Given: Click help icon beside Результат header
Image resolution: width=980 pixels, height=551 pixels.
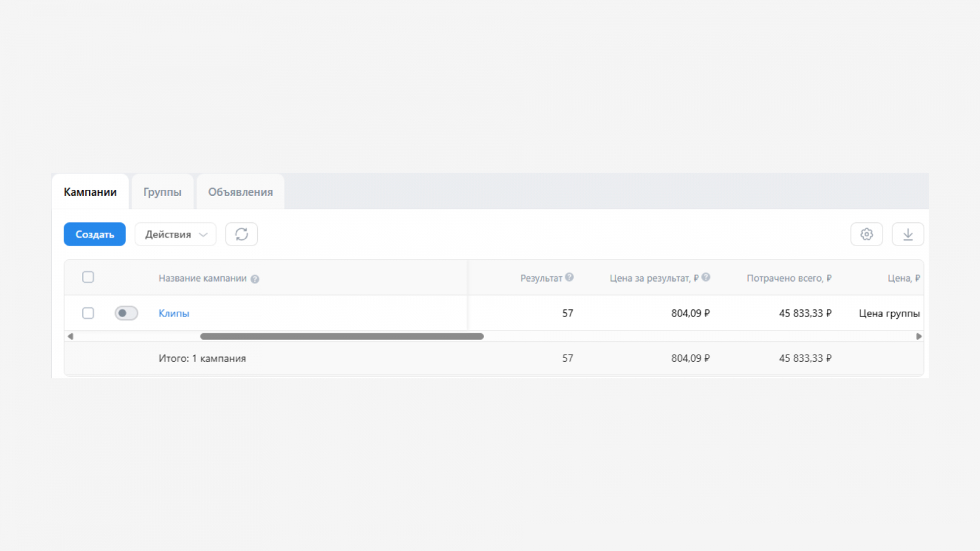Looking at the screenshot, I should point(570,277).
